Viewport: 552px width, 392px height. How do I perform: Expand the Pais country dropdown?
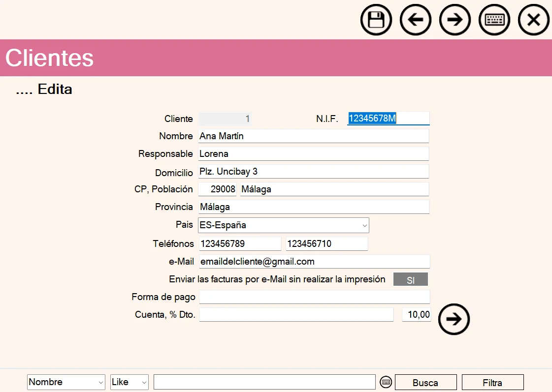click(283, 225)
